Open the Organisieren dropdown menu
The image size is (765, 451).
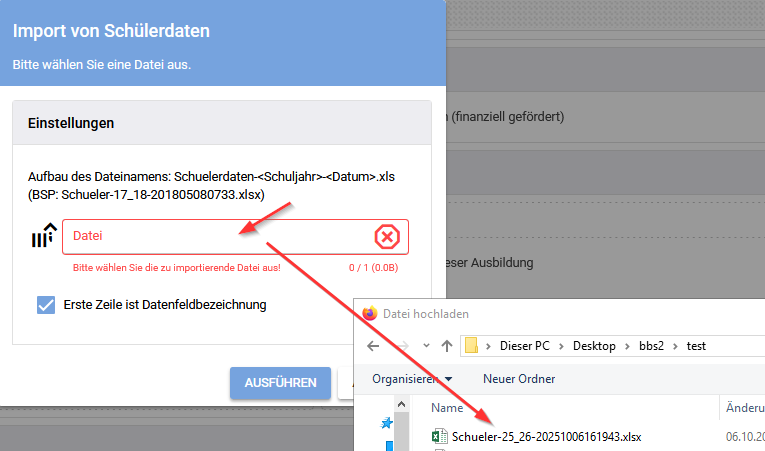(x=412, y=379)
